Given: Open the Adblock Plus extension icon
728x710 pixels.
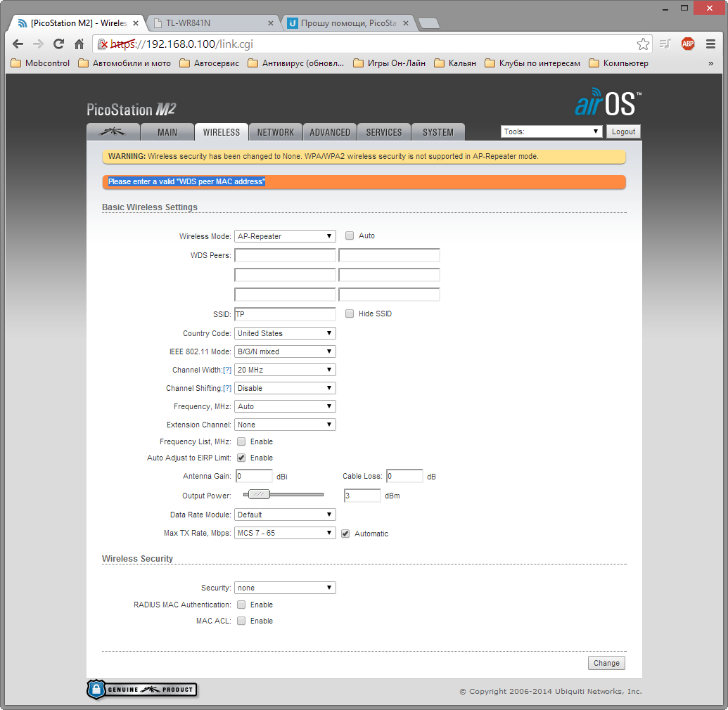Looking at the screenshot, I should pyautogui.click(x=688, y=44).
